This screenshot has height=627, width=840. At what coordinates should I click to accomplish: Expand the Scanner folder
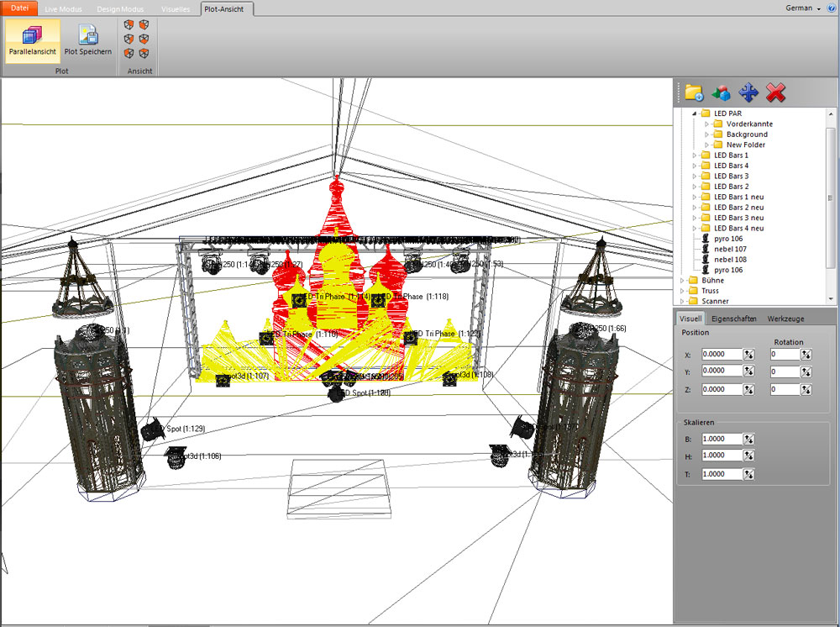pos(682,301)
